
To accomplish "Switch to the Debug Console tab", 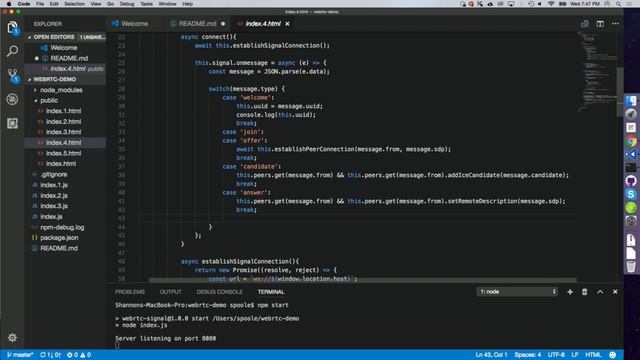I will (x=220, y=292).
